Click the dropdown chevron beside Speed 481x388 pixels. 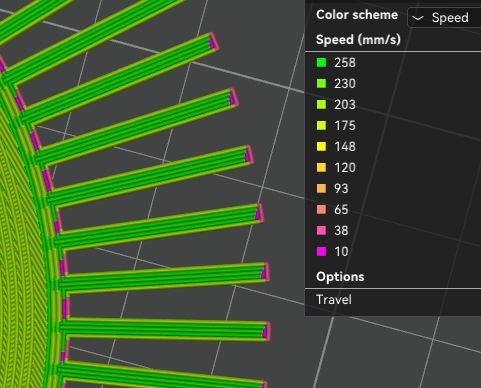418,18
